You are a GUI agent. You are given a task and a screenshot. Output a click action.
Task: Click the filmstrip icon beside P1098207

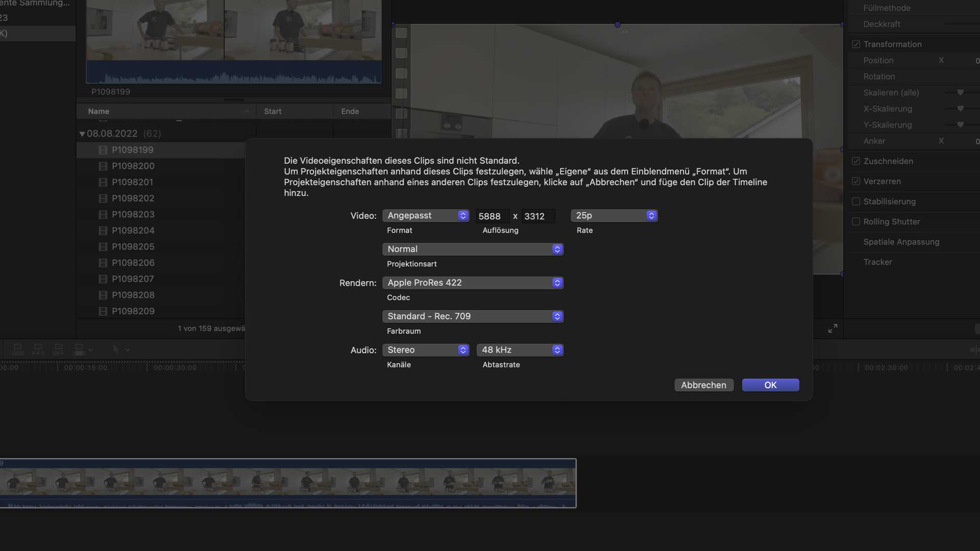(x=103, y=279)
